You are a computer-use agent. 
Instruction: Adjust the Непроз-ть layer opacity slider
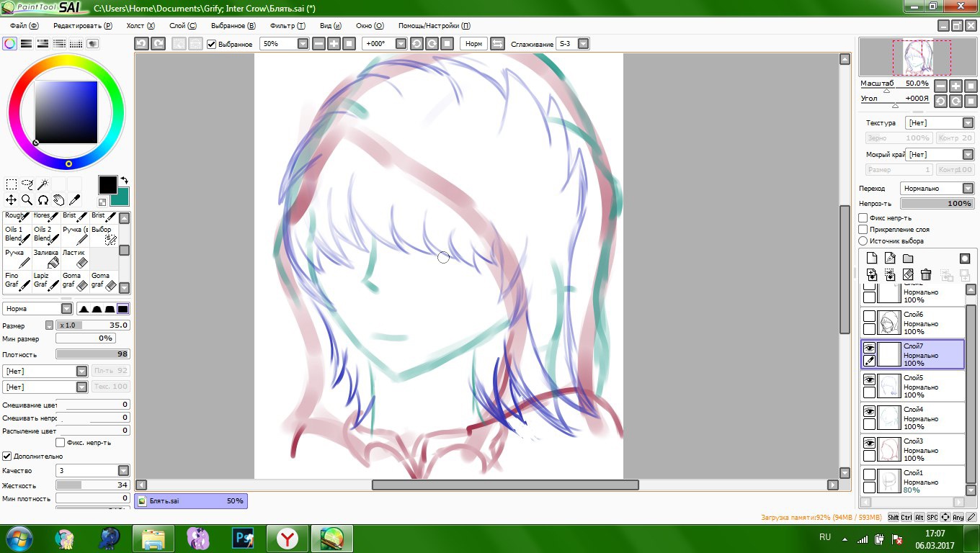point(937,204)
